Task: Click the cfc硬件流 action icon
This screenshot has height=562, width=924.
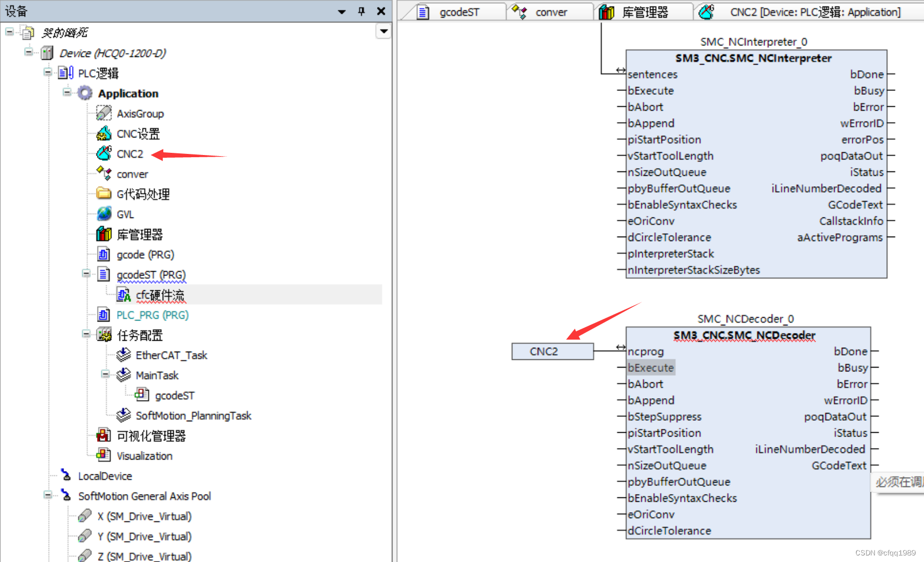Action: (123, 295)
